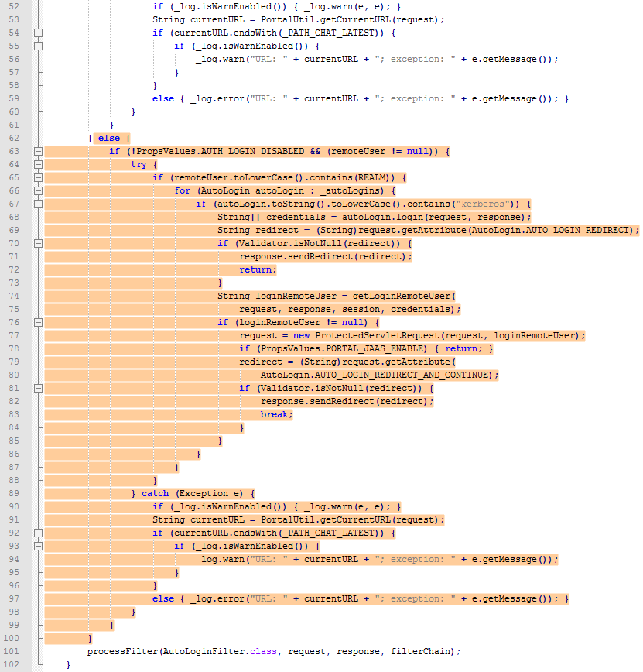Click line number 62 in the margin
Image resolution: width=643 pixels, height=672 pixels.
tap(14, 138)
